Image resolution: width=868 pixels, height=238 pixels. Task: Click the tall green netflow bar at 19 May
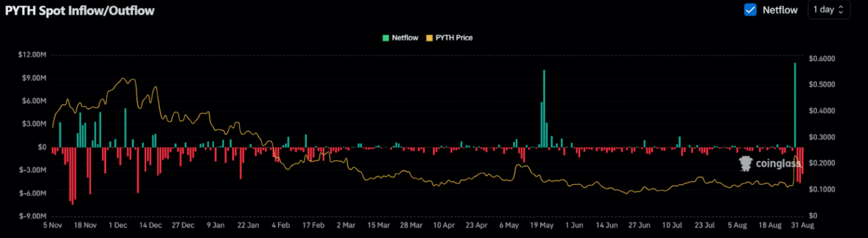pyautogui.click(x=544, y=108)
